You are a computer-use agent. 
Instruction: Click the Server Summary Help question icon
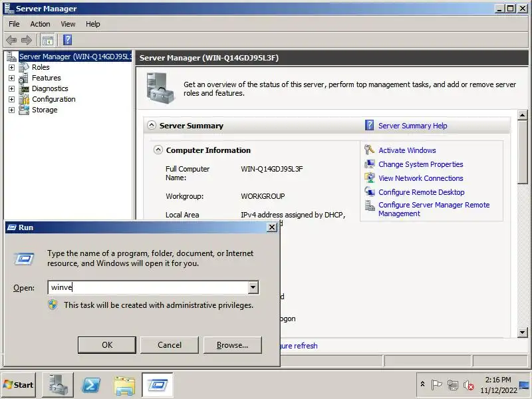[370, 125]
